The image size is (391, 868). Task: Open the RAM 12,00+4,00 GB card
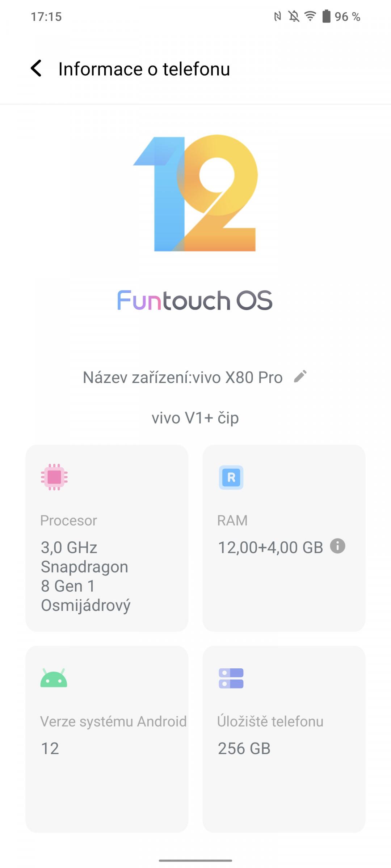pos(284,538)
